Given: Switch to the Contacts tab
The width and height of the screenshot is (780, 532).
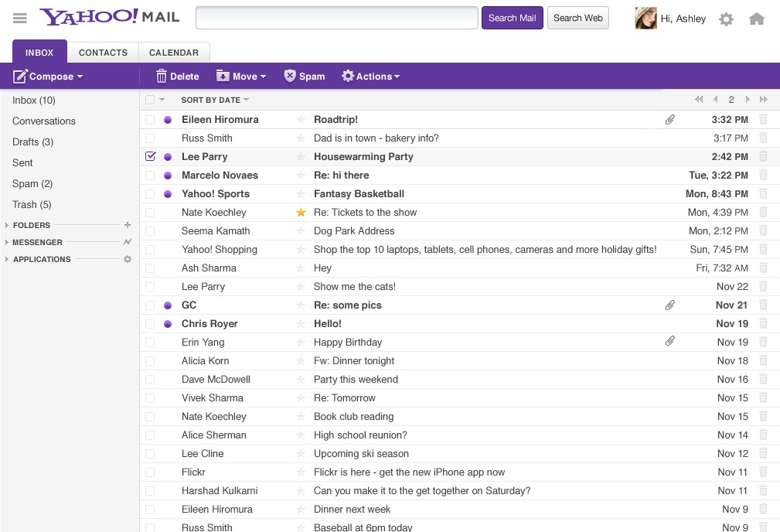Looking at the screenshot, I should (103, 53).
